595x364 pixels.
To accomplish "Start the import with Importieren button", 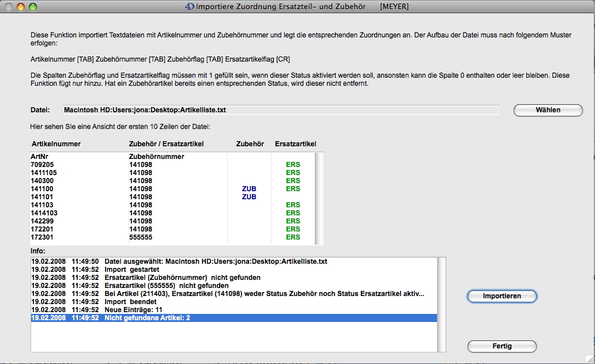I will point(502,296).
